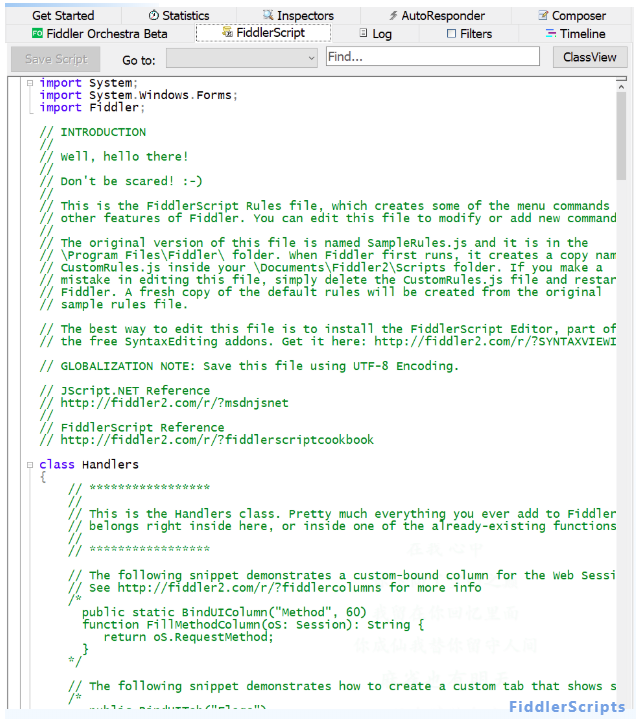
Task: Click the 'class Handlers' declaration text
Action: (x=89, y=465)
